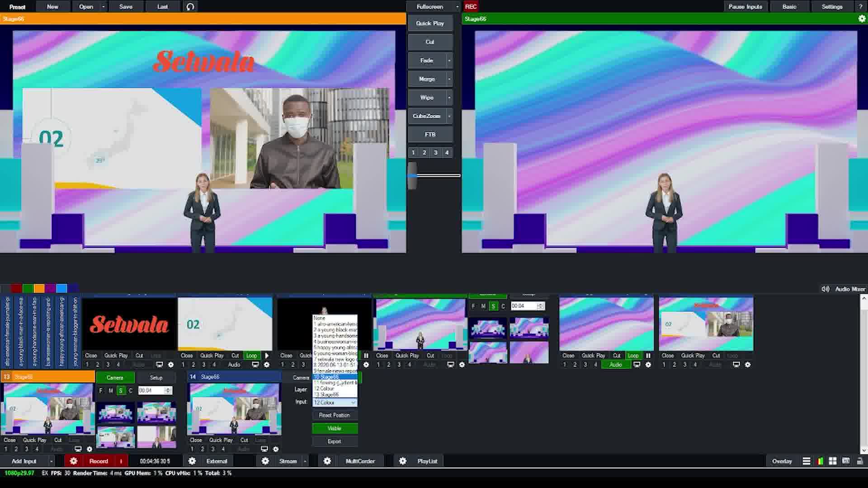Open the Input combo box showing 12 Colour
Viewport: 868px width, 488px height.
(335, 402)
